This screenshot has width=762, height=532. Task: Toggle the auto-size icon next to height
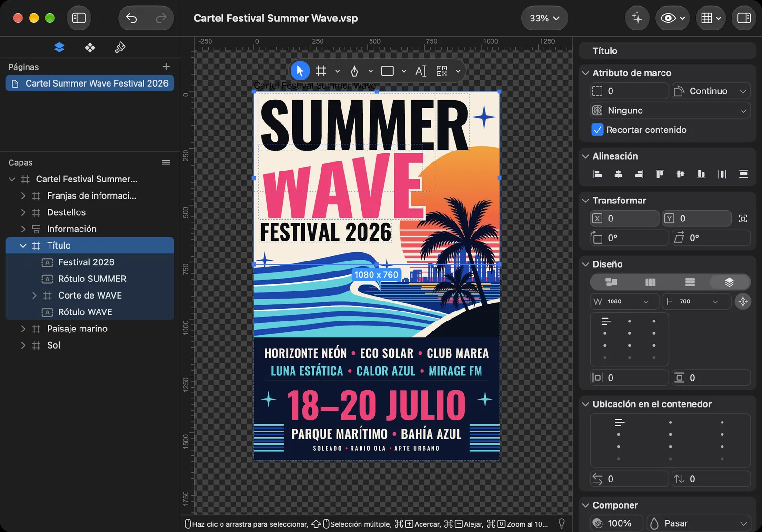(743, 301)
